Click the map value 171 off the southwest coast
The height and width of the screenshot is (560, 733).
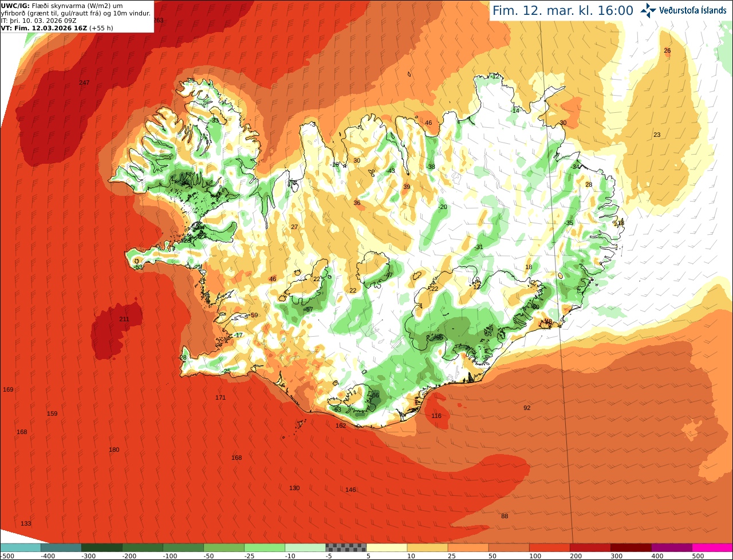pos(220,397)
